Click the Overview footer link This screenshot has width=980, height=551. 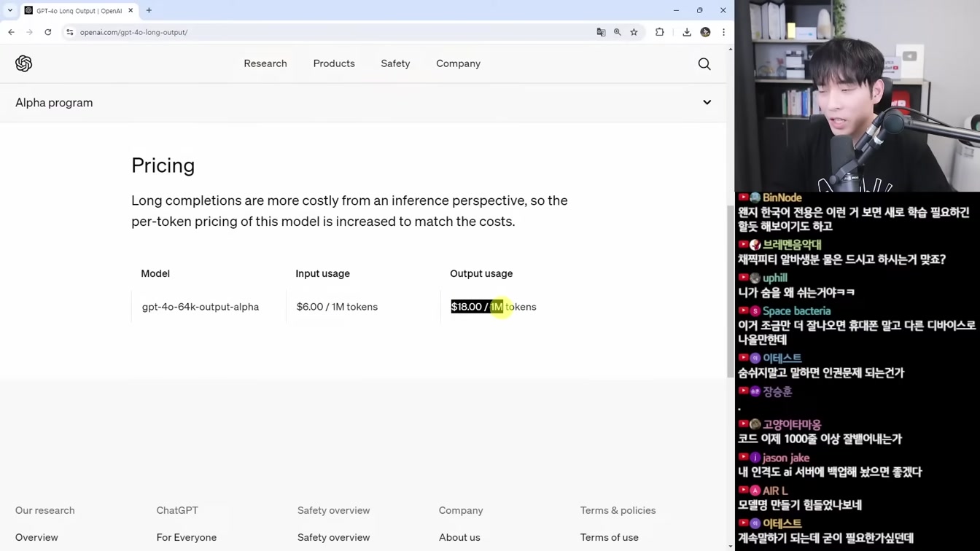(x=36, y=537)
